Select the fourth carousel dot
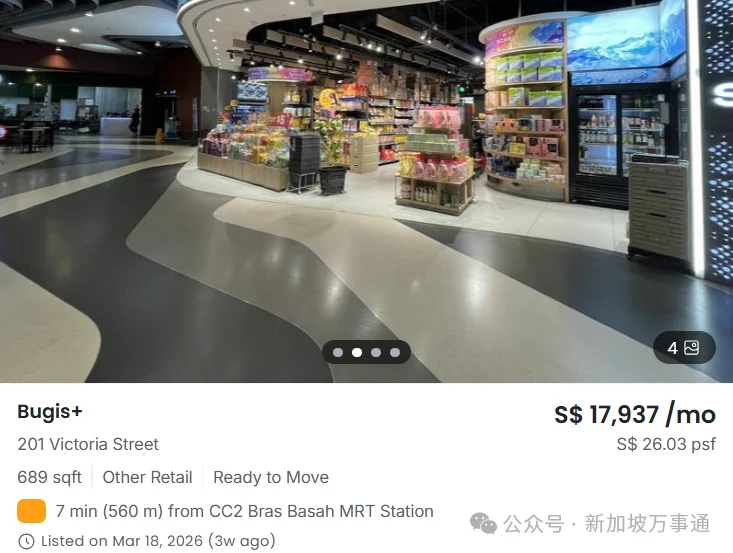 (x=395, y=352)
